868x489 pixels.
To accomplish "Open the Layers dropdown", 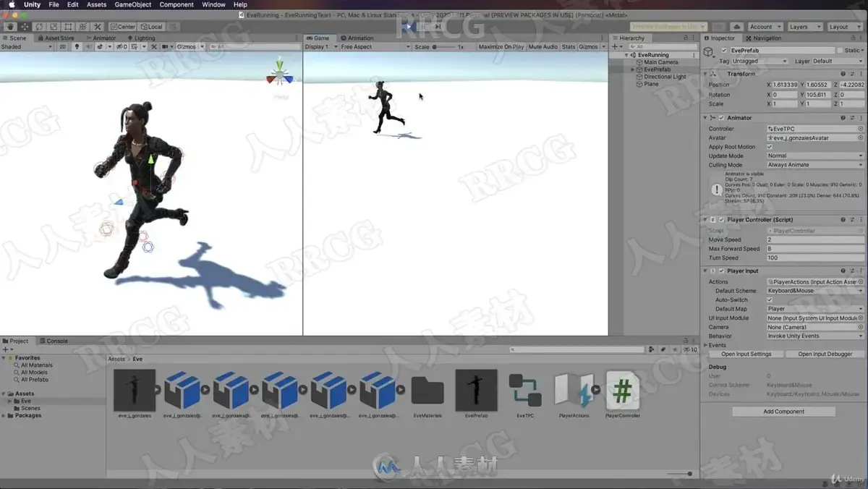I will [804, 27].
